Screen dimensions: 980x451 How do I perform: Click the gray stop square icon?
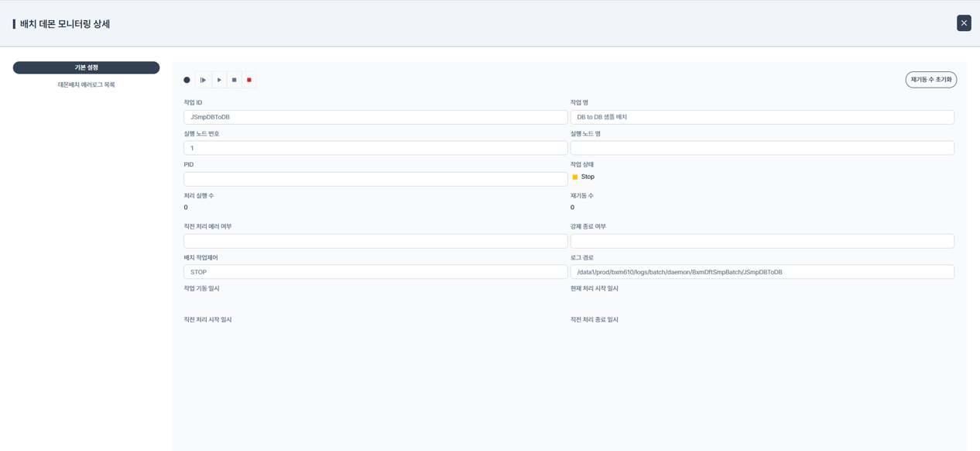pos(234,80)
